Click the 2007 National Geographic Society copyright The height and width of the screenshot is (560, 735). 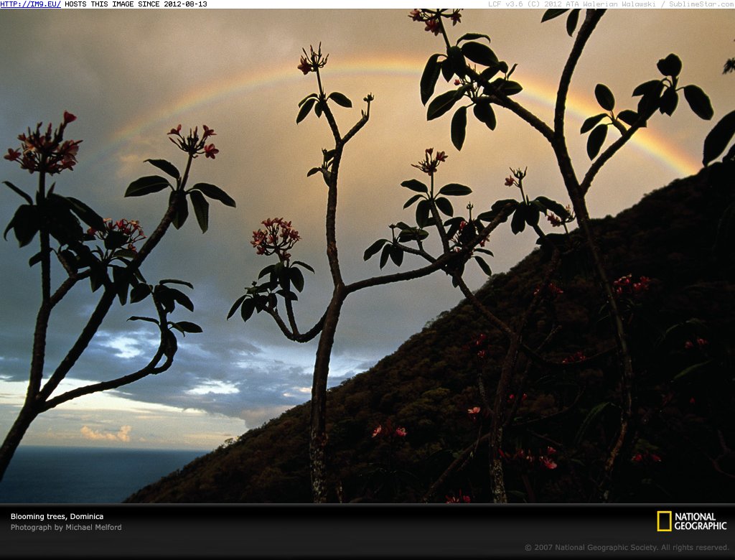(x=627, y=547)
